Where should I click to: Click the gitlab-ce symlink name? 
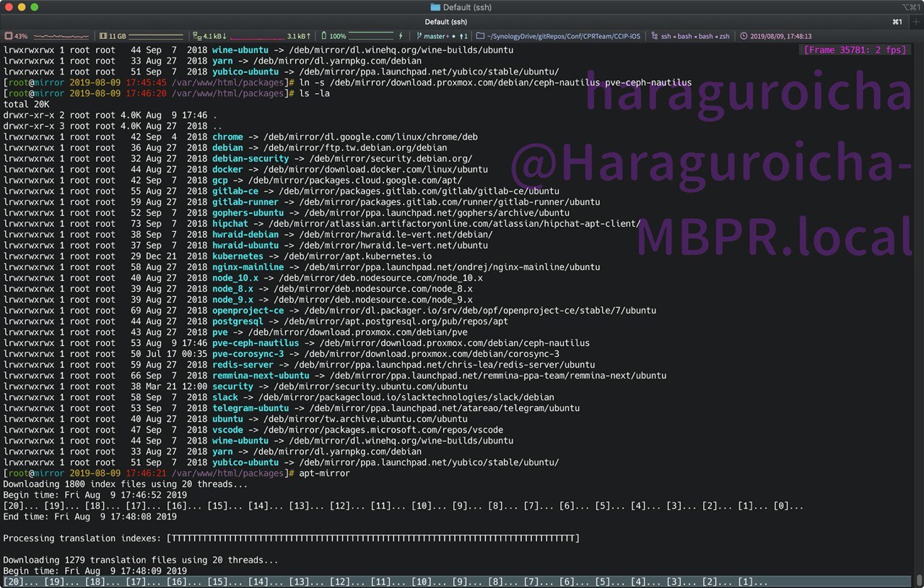[x=235, y=191]
